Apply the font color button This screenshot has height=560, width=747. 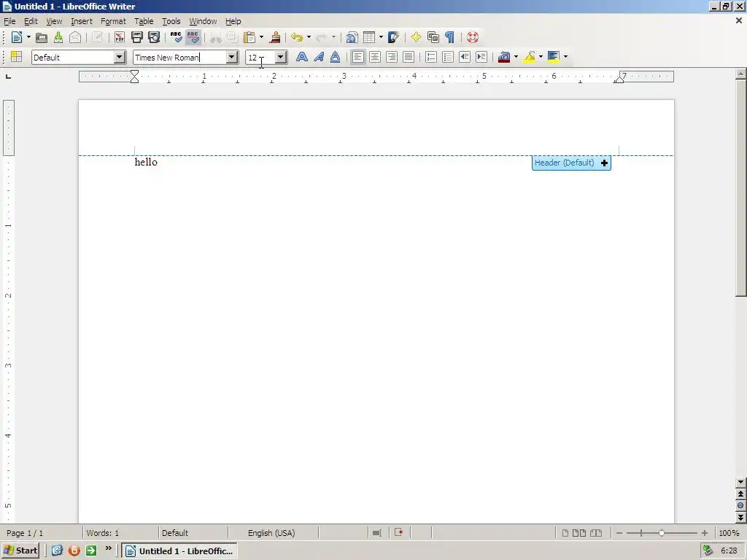(x=504, y=57)
